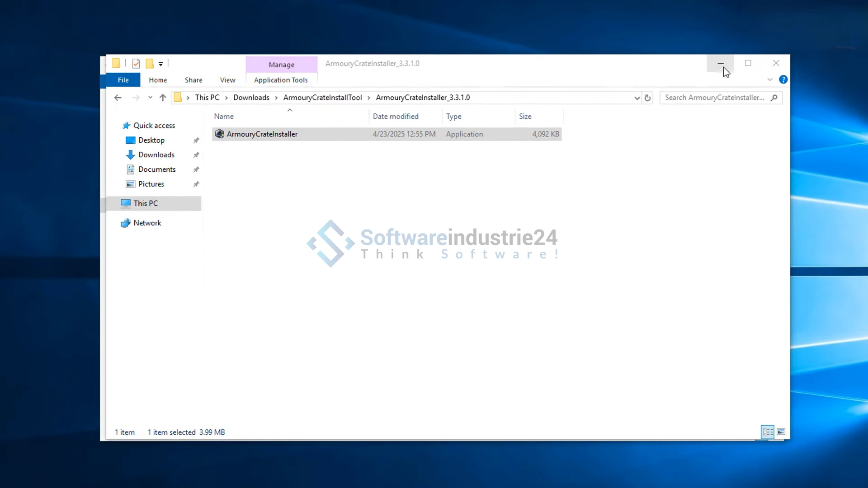The image size is (868, 488).
Task: Open recent locations dropdown arrow
Action: pos(150,98)
